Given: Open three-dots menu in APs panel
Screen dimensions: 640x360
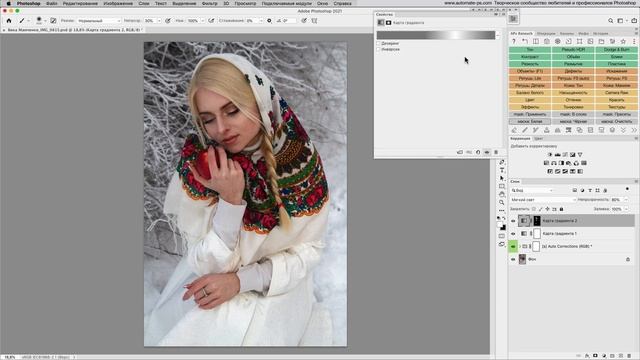Looking at the screenshot, I should coord(634,41).
